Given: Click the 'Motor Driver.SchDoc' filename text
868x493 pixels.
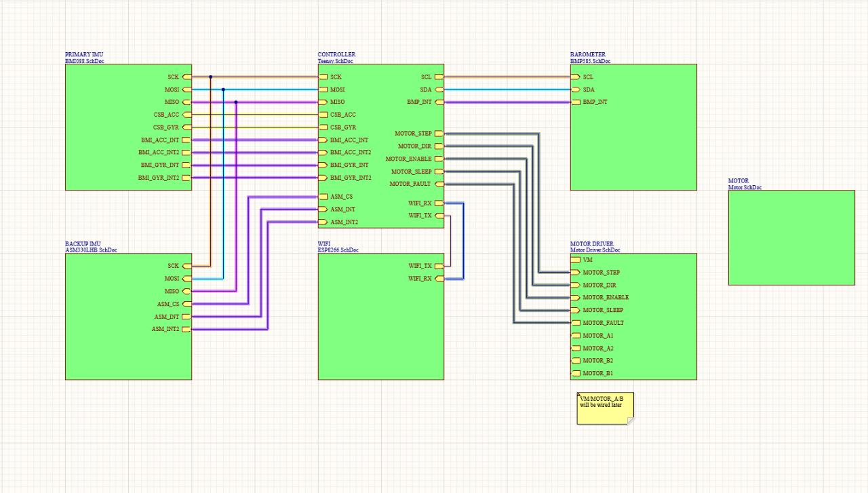Looking at the screenshot, I should (x=595, y=250).
